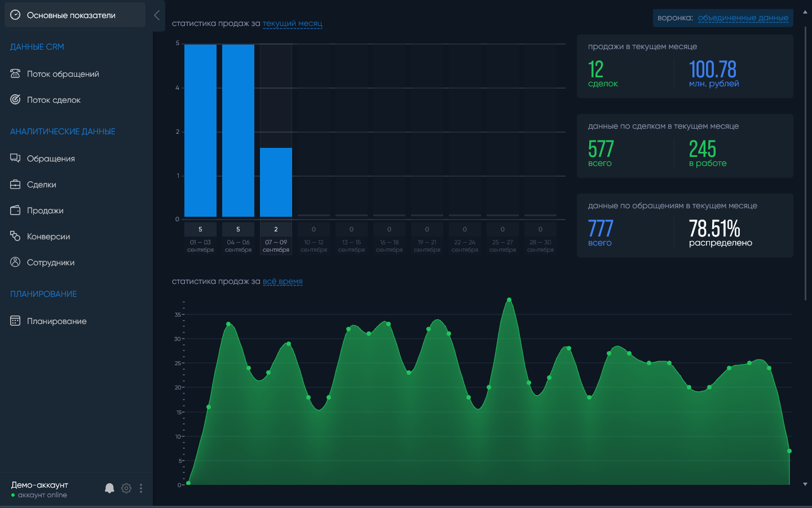Open notifications bell in account bar

[x=109, y=488]
